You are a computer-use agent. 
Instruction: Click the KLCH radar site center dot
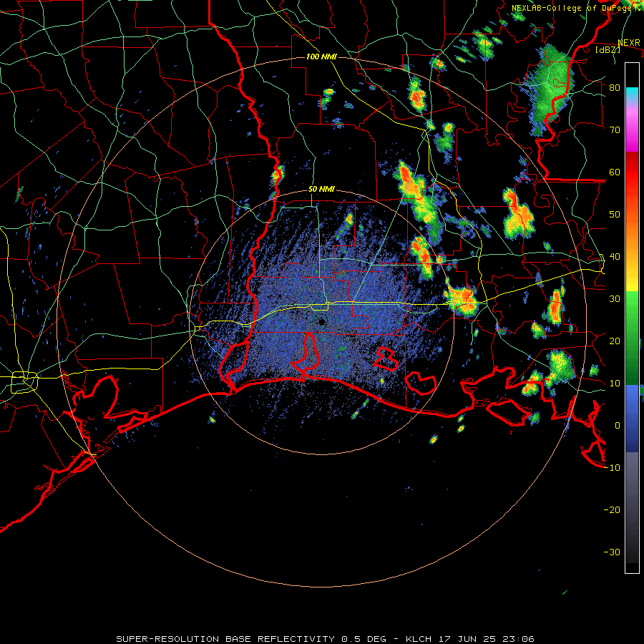click(x=321, y=321)
